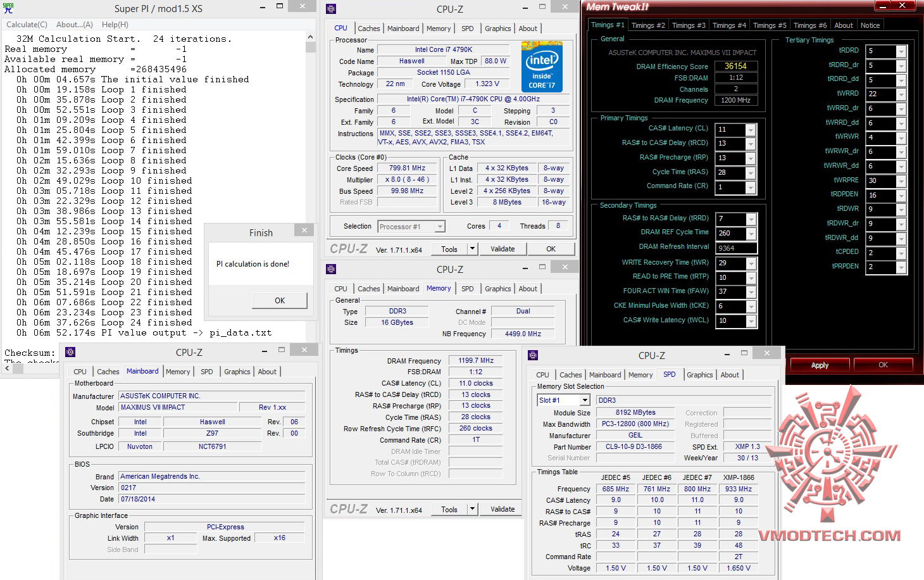This screenshot has height=580, width=924.
Task: Click the Intel Core i7 logo
Action: click(542, 67)
